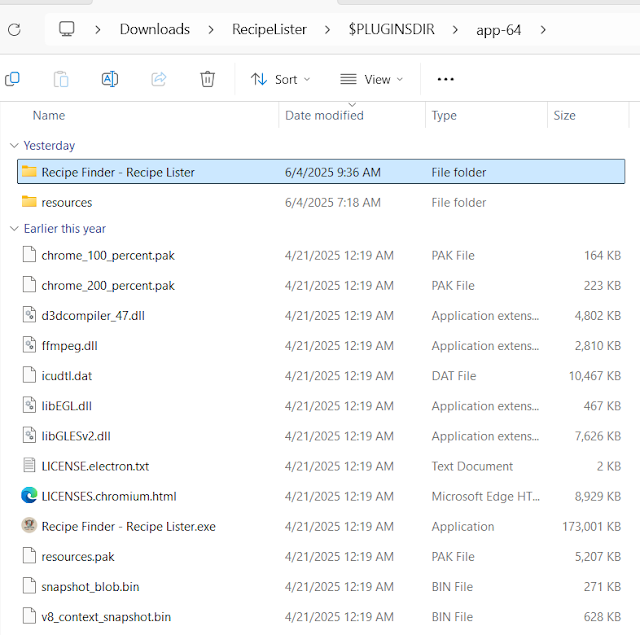Screen dimensions: 640x635
Task: Collapse the Earlier this year group
Action: (14, 229)
